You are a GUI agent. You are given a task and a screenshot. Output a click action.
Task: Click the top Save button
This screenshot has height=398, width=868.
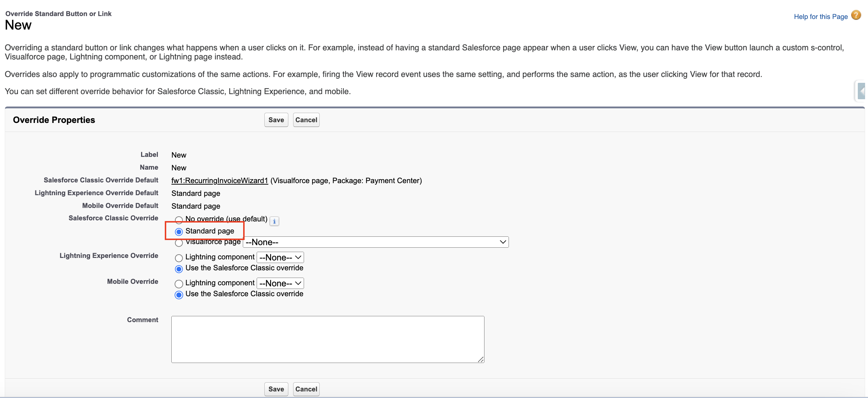click(276, 120)
